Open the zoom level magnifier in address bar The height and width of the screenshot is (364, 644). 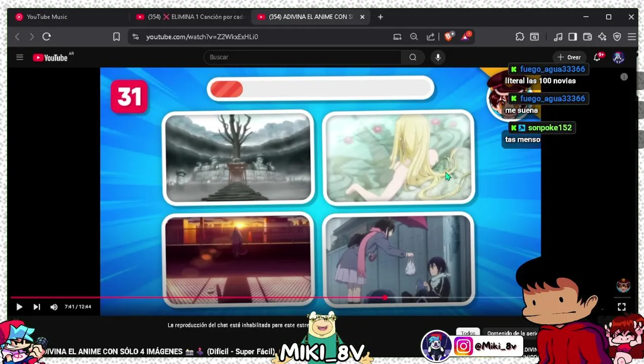[x=414, y=37]
